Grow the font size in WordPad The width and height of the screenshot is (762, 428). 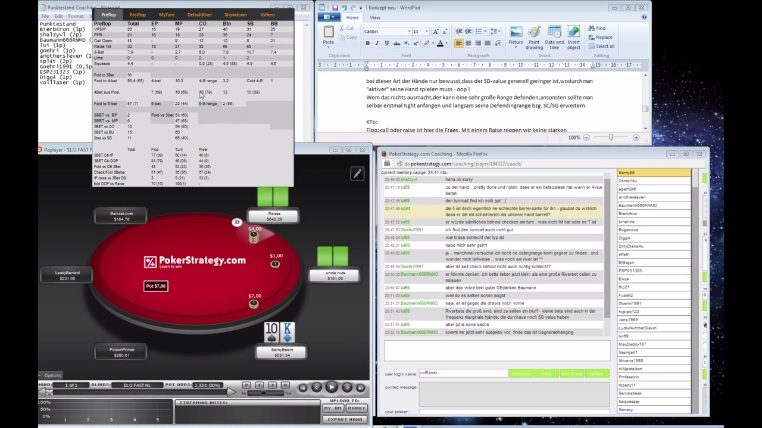coord(435,32)
